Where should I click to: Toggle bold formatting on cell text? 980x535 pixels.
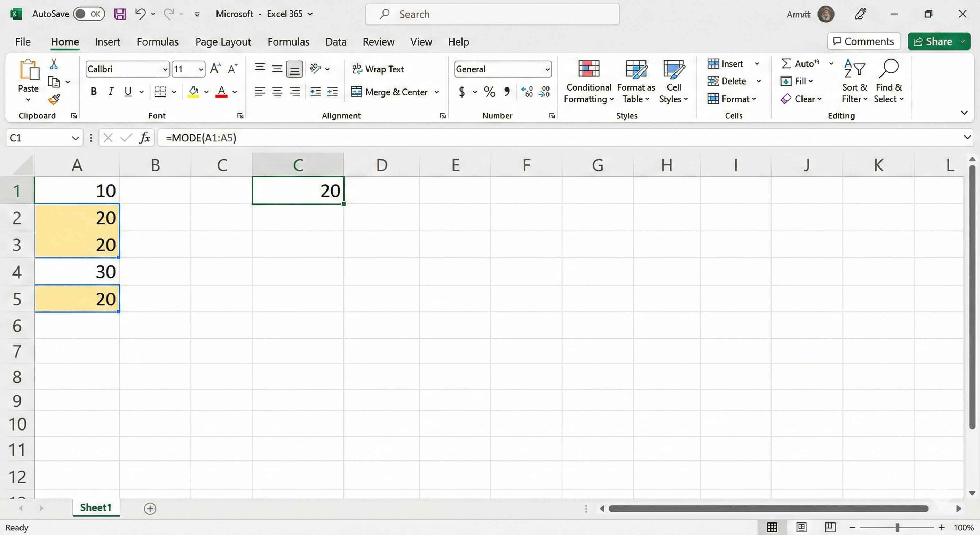93,91
